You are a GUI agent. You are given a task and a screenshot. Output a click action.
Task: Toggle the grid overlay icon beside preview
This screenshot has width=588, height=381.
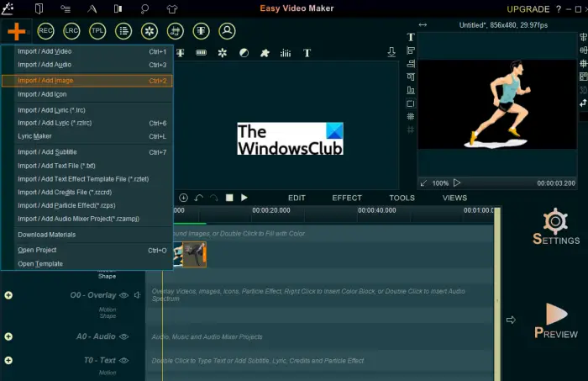coord(411,116)
